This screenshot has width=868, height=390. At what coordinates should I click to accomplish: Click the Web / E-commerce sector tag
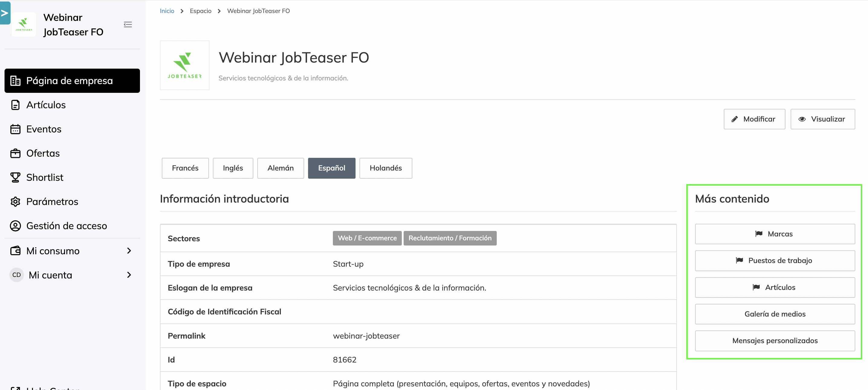[x=367, y=238]
